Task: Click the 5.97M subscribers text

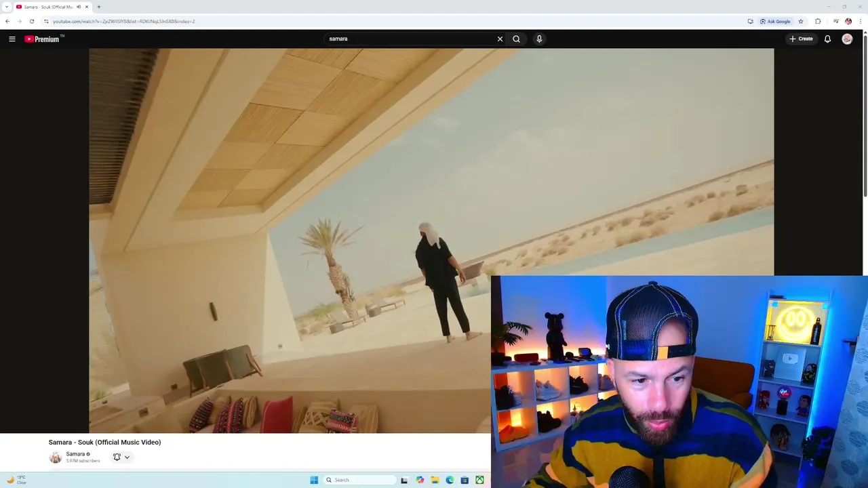Action: [x=83, y=461]
